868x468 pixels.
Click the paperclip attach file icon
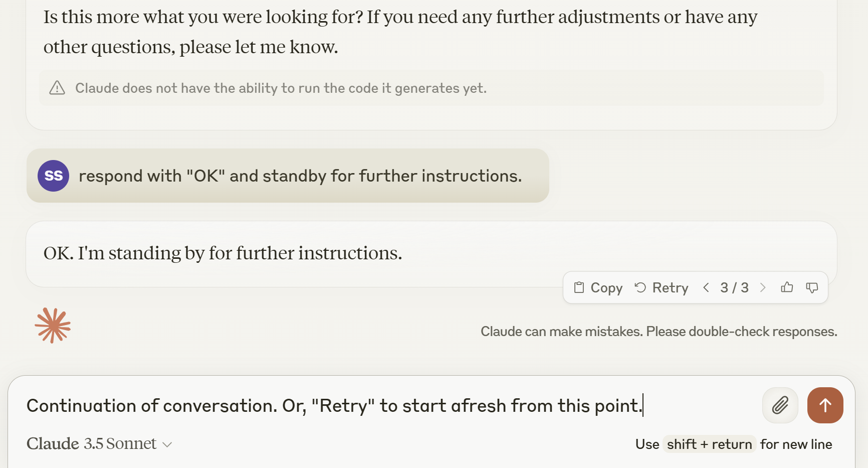point(780,405)
